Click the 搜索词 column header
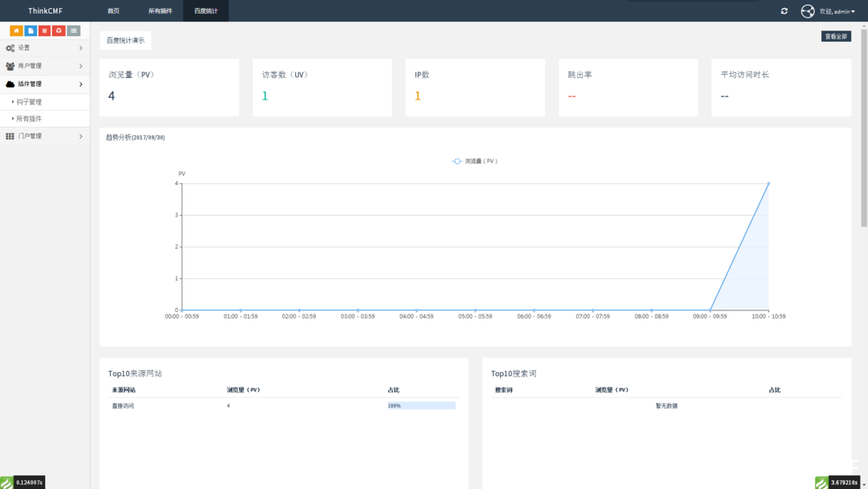This screenshot has height=489, width=868. click(503, 390)
